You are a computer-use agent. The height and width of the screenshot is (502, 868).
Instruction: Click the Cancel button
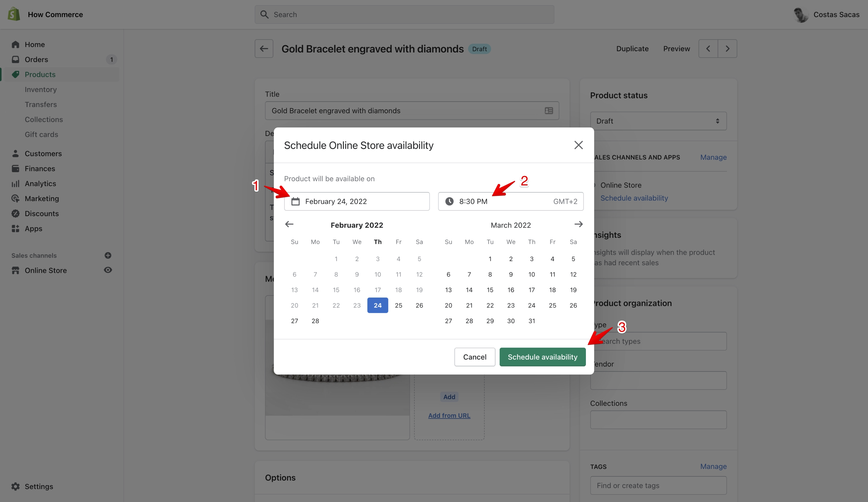click(475, 357)
